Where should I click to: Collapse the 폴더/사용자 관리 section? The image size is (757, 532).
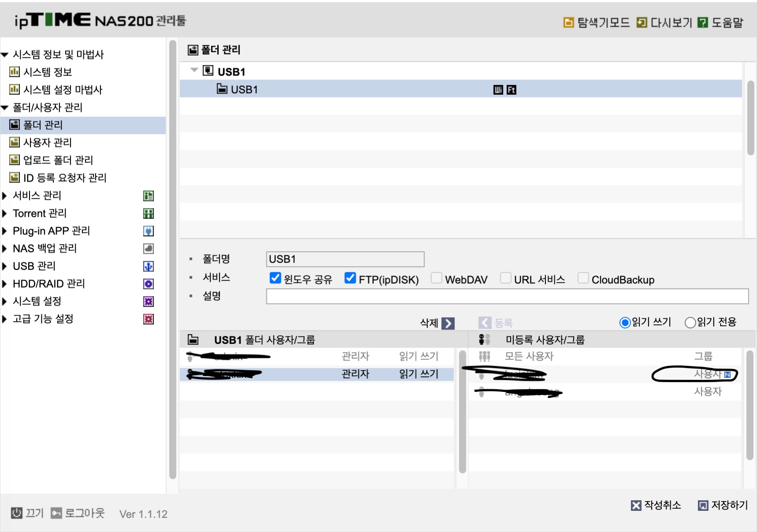(5, 108)
